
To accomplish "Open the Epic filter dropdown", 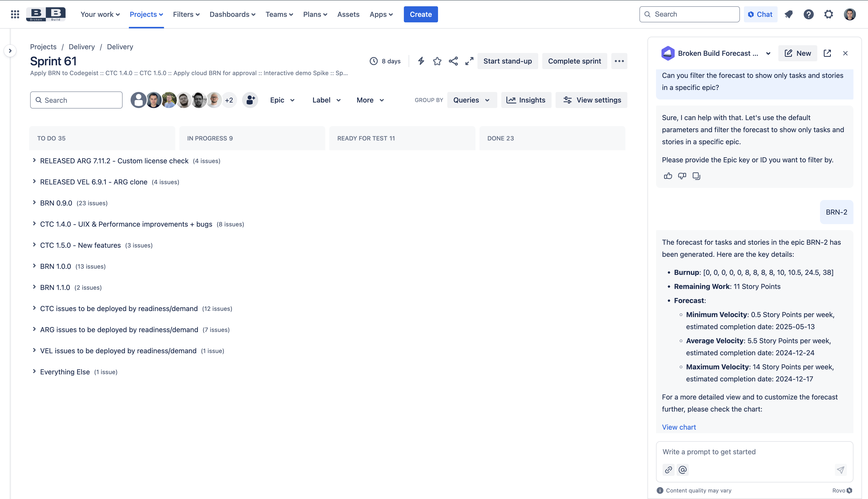I will pyautogui.click(x=282, y=100).
